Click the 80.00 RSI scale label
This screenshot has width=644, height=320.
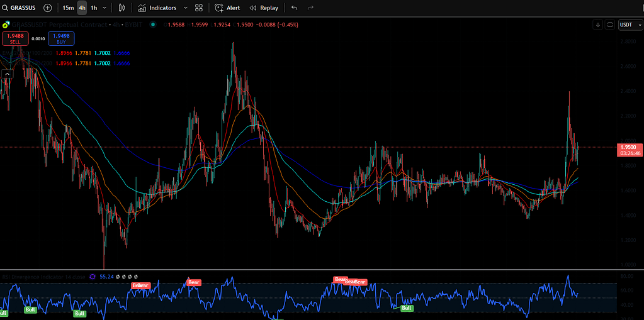626,276
